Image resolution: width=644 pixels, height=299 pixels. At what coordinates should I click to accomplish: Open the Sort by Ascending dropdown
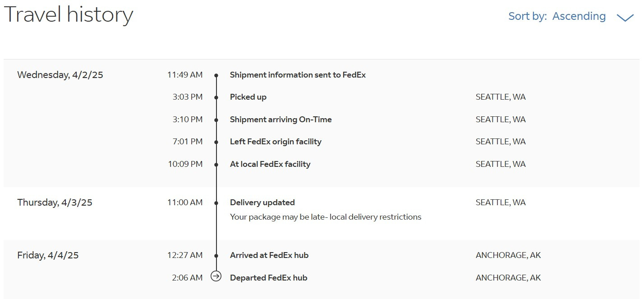(571, 17)
